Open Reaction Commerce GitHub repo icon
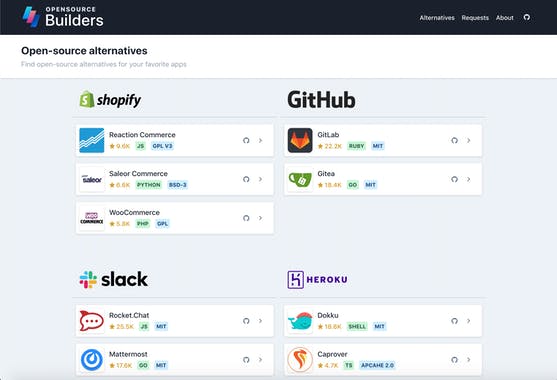557x380 pixels. point(246,140)
